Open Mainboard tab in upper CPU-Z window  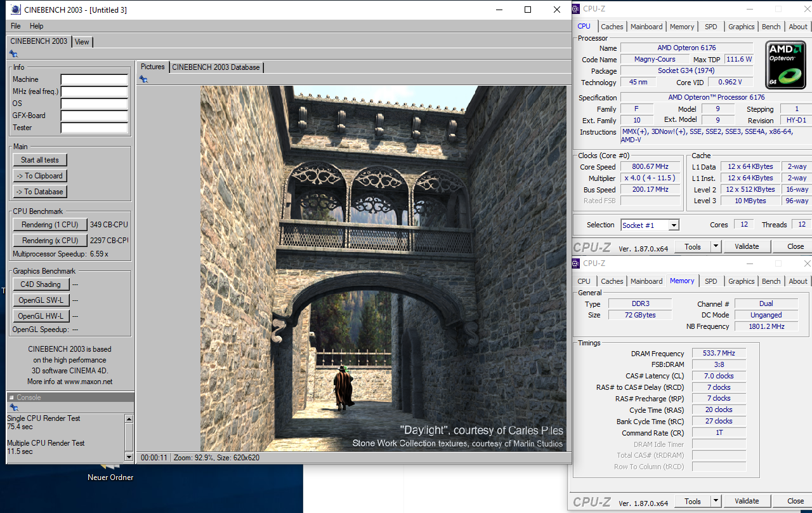646,27
